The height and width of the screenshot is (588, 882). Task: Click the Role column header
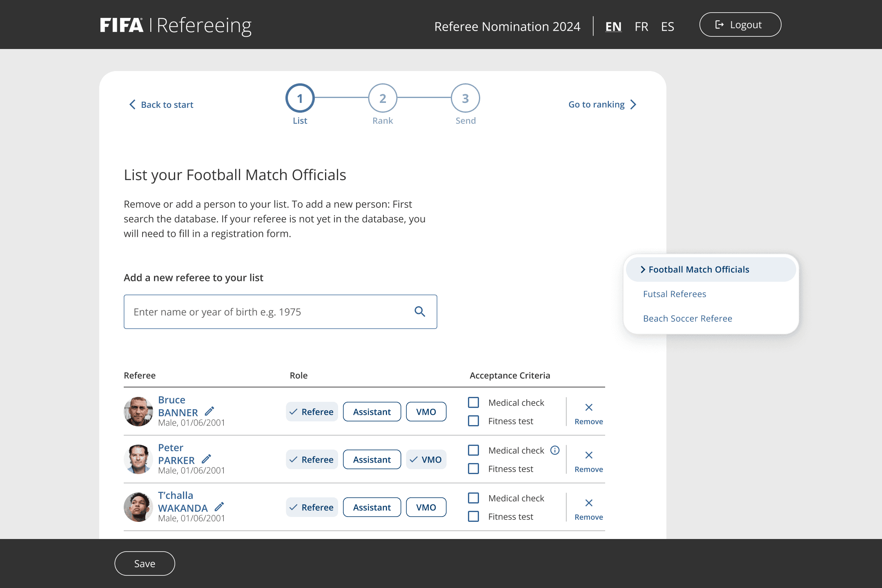pyautogui.click(x=298, y=375)
